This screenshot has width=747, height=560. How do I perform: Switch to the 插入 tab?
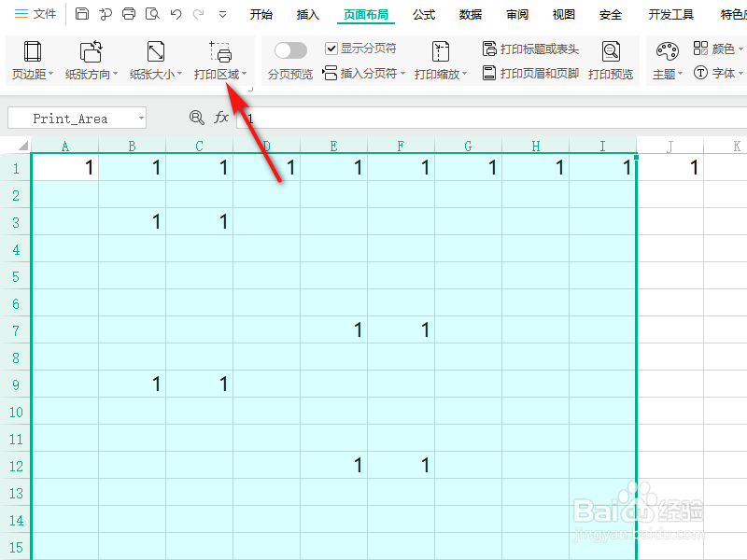[x=308, y=15]
